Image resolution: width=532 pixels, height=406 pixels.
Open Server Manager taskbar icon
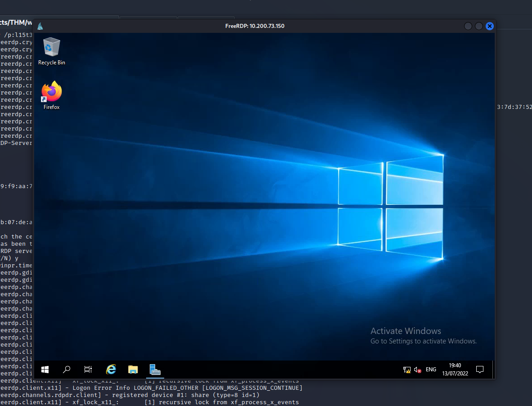pos(155,370)
